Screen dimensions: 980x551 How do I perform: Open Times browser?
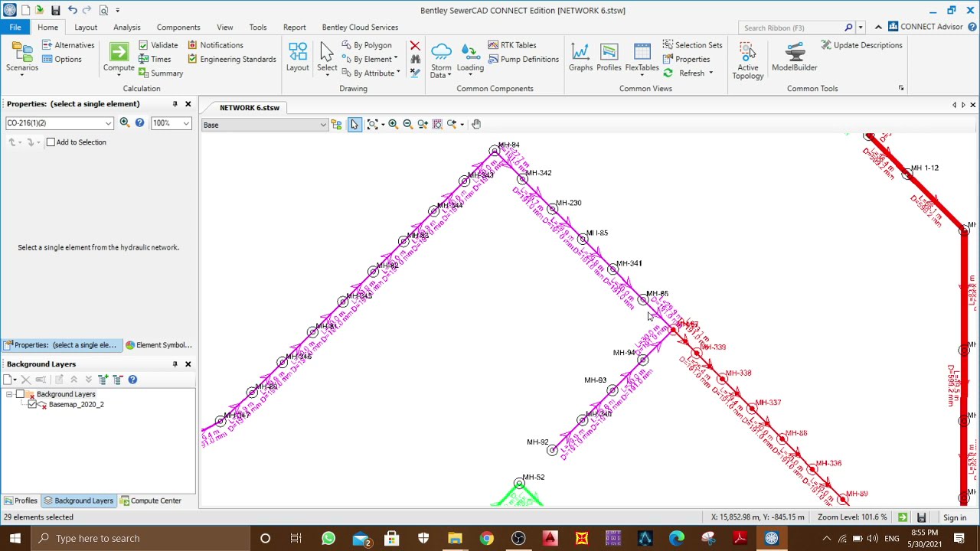tap(155, 59)
